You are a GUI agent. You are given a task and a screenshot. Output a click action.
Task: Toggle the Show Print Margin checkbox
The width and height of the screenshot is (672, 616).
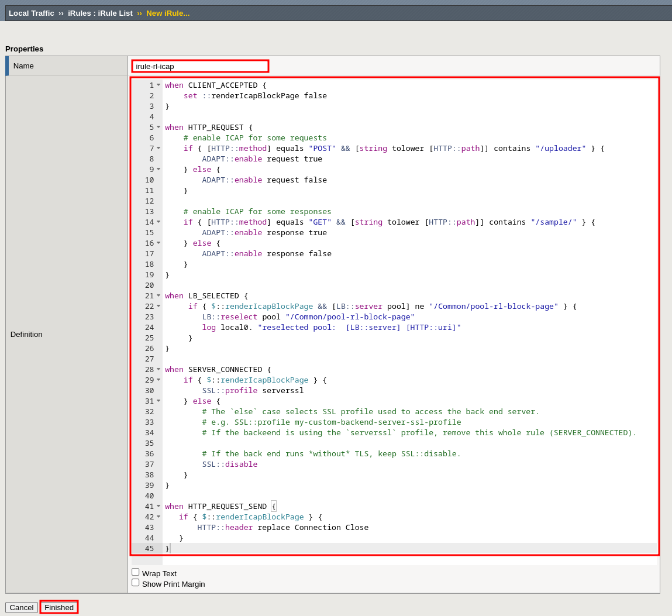tap(136, 583)
